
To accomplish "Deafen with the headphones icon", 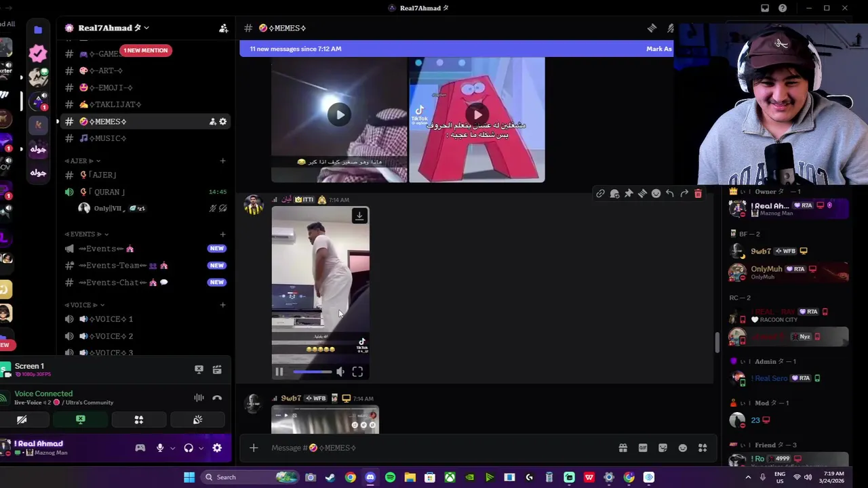I will 189,448.
